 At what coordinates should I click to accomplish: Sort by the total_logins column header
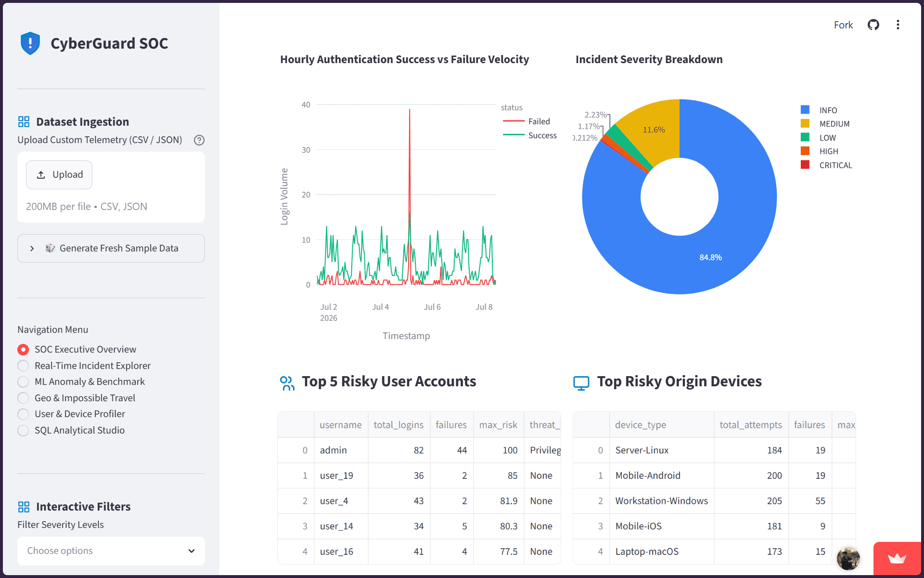pos(399,425)
